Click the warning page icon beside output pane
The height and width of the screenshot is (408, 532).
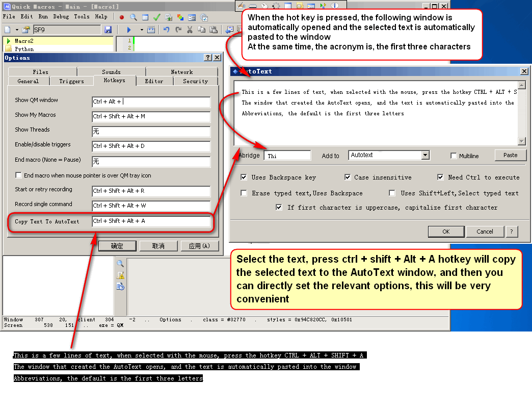[120, 275]
